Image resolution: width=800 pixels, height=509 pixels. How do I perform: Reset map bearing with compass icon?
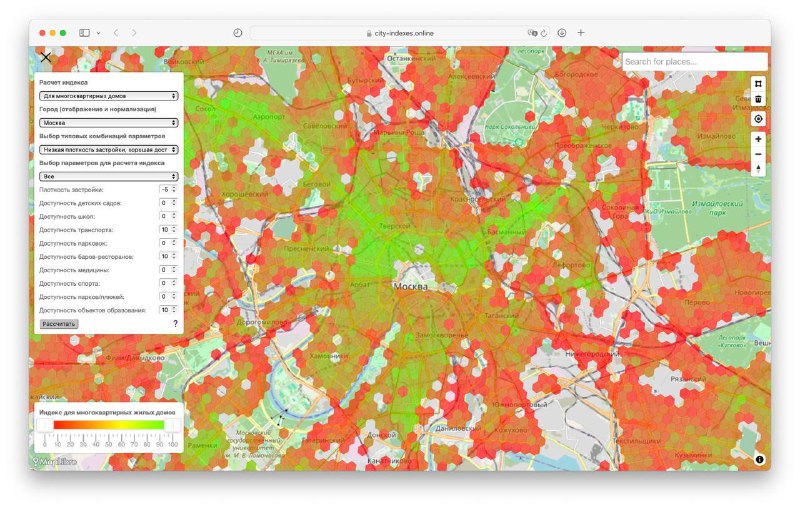coord(758,169)
